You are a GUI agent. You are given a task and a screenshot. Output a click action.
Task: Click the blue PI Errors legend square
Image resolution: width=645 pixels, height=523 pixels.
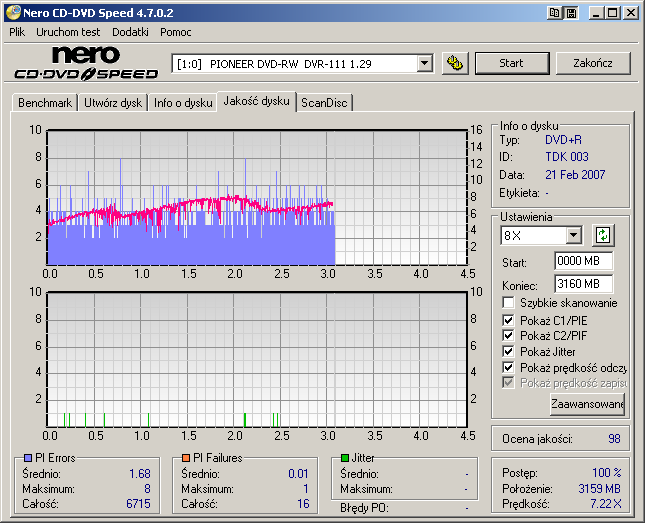coord(28,458)
